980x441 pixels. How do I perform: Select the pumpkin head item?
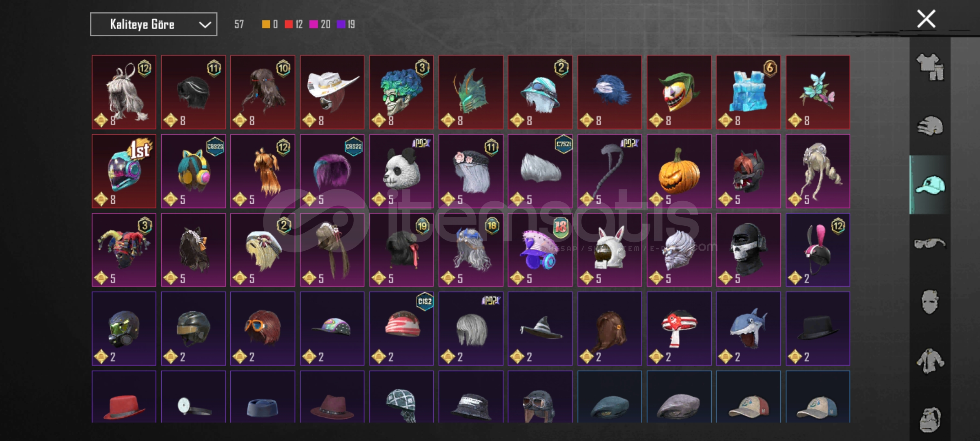679,171
